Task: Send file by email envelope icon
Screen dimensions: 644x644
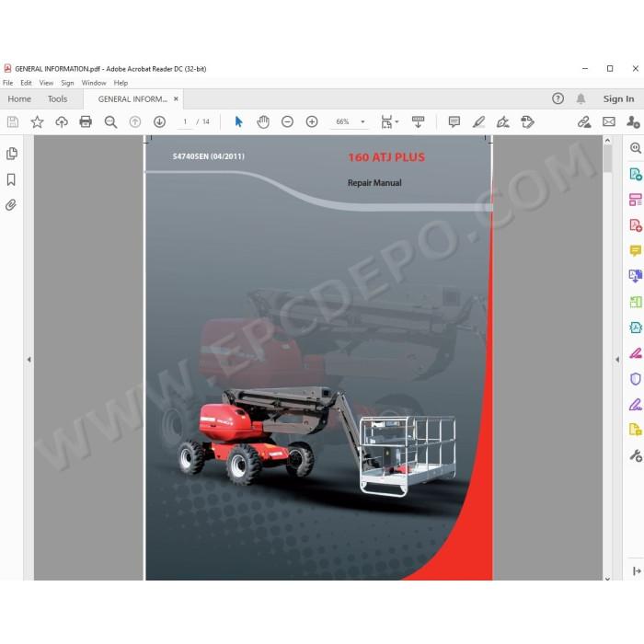Action: point(609,122)
